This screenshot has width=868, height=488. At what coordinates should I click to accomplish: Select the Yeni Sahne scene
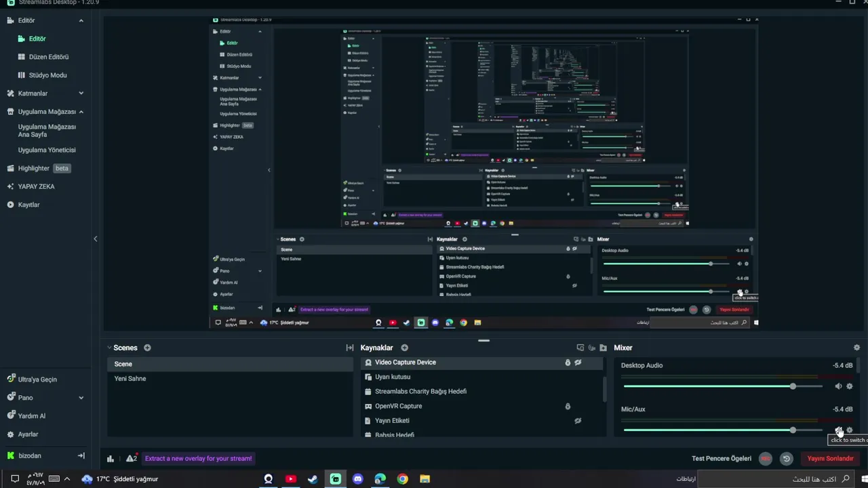230,379
